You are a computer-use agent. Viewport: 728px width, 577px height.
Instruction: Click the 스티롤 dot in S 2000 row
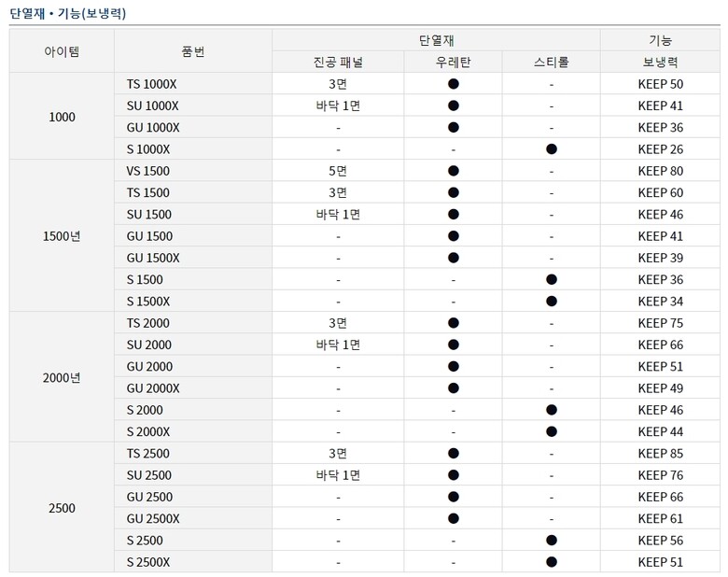point(551,410)
